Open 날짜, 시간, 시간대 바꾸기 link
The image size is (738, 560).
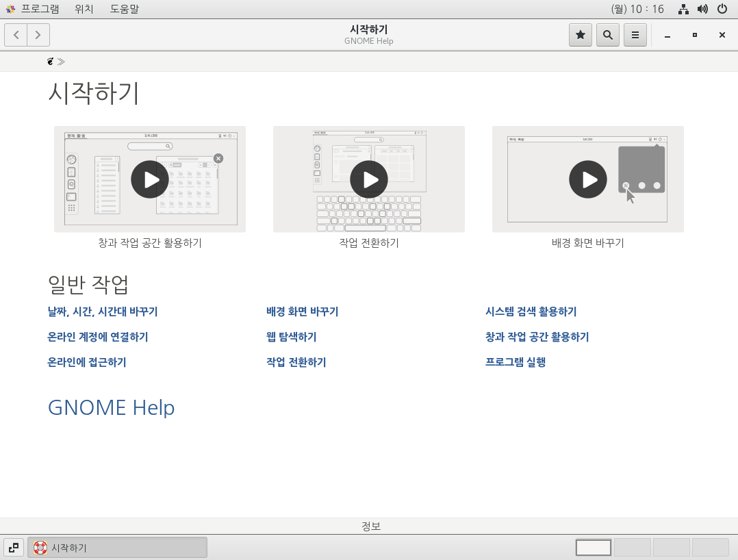[103, 311]
